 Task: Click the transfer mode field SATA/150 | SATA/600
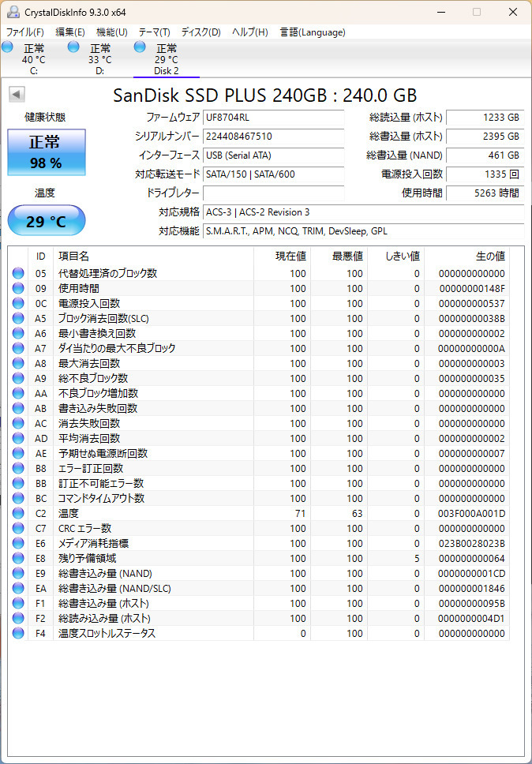tap(273, 174)
